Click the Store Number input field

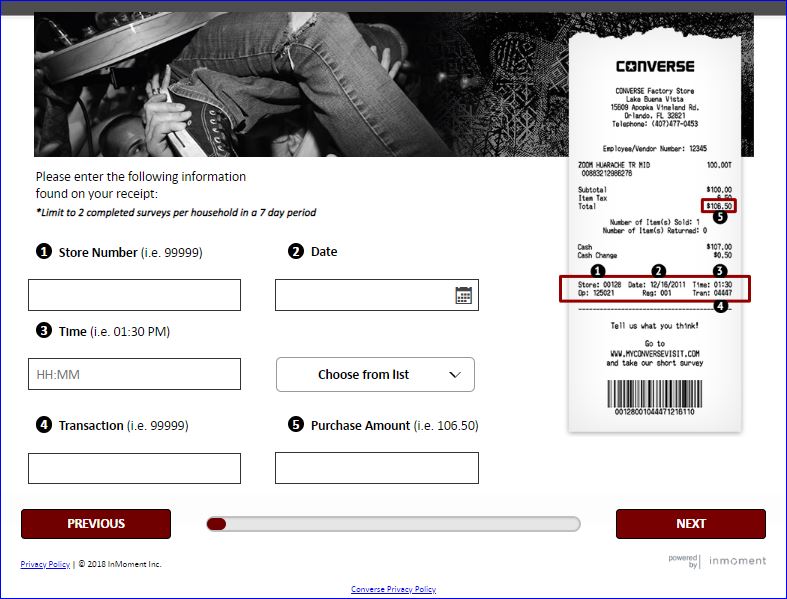pyautogui.click(x=135, y=295)
